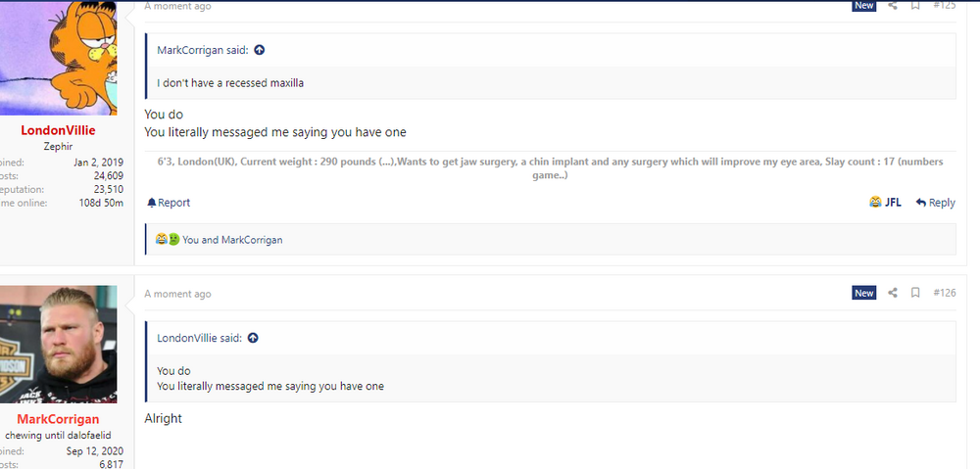This screenshot has height=469, width=980.
Task: React with the JFL laughing emoji
Action: [x=884, y=203]
